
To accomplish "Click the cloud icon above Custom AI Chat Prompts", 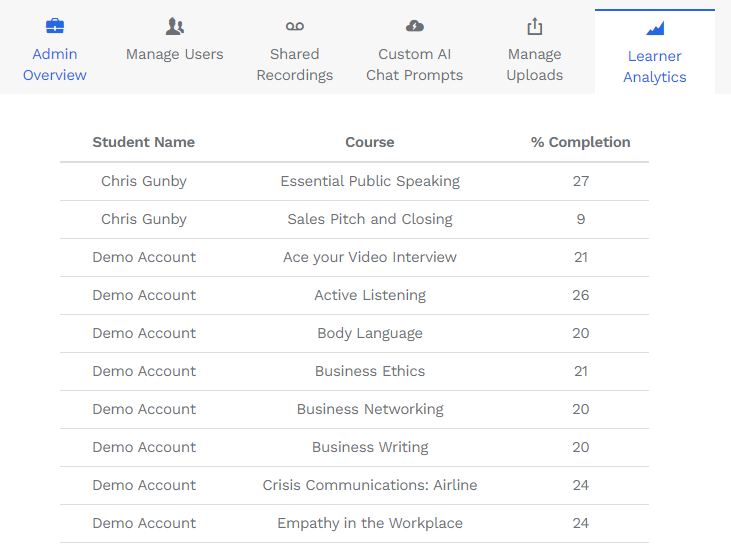I will pyautogui.click(x=414, y=26).
